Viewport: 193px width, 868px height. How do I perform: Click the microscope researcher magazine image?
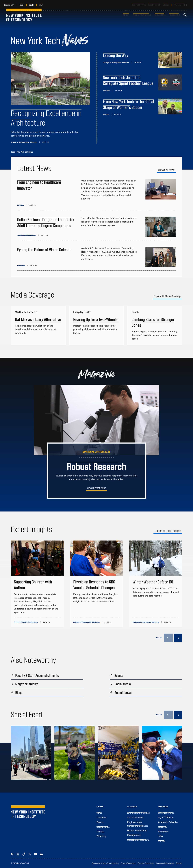(x=96, y=420)
